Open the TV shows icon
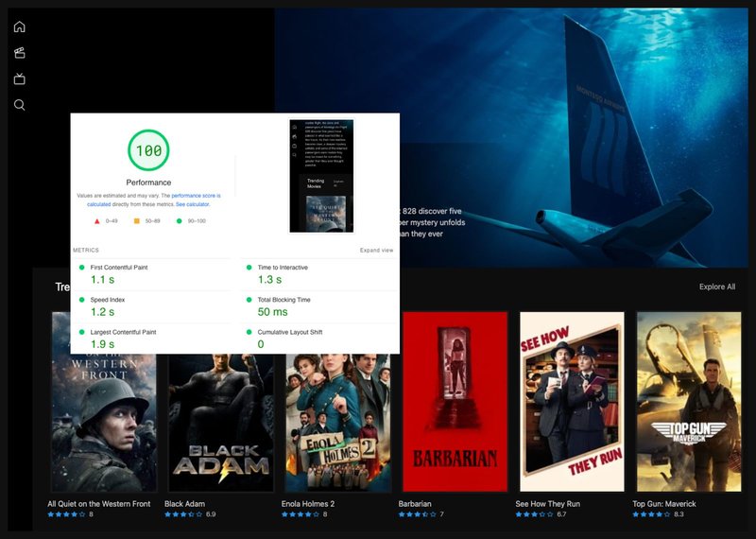Screen dimensions: 756x539 (19, 78)
